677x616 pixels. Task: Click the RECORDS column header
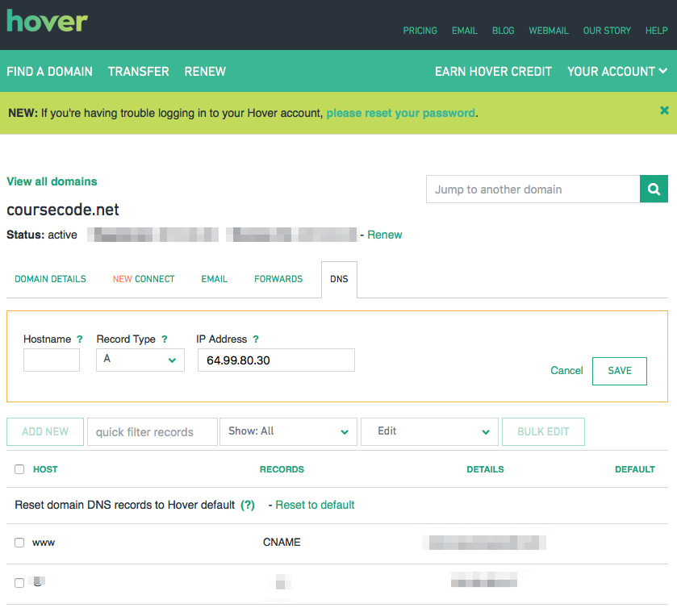coord(282,469)
